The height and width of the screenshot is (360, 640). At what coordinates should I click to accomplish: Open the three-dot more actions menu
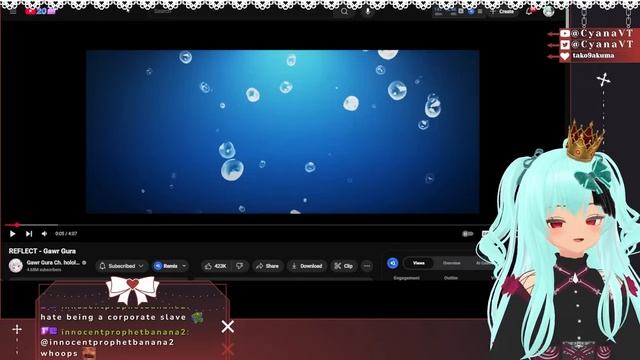[367, 266]
